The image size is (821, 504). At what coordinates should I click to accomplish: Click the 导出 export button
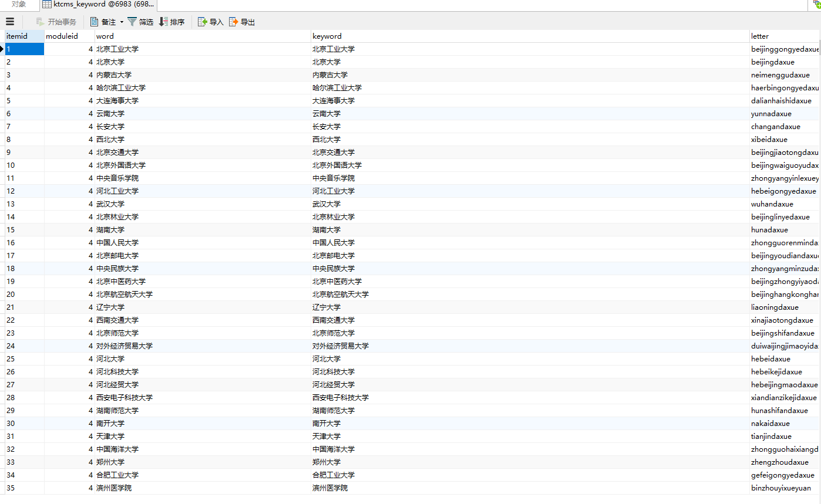pos(242,22)
